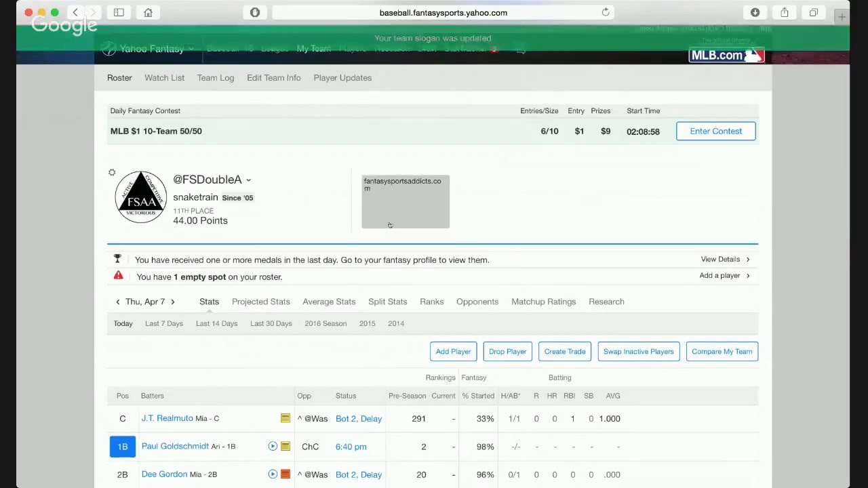Open Realmuto's Bot 2, Delay game status
Viewport: 868px width, 488px height.
click(359, 418)
